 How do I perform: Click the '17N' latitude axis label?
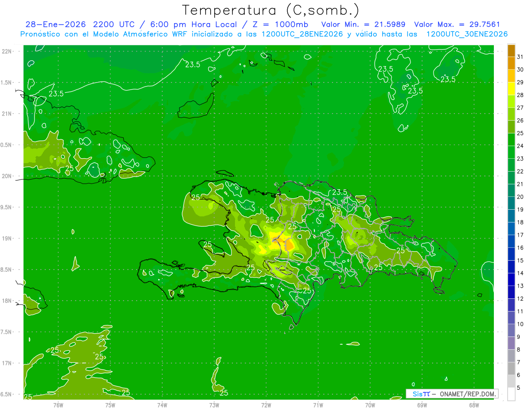[7, 363]
